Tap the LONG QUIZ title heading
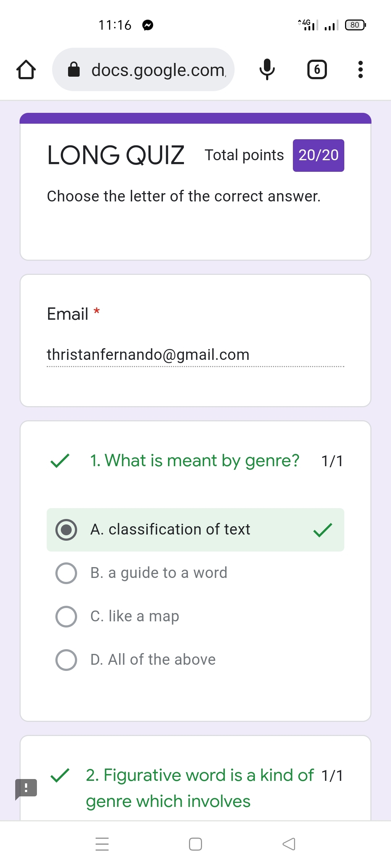The width and height of the screenshot is (391, 868). pos(116,156)
